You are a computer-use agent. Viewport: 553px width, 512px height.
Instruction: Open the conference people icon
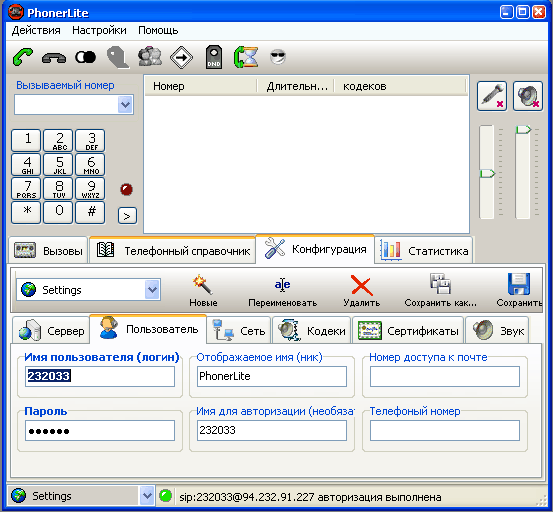tap(150, 57)
